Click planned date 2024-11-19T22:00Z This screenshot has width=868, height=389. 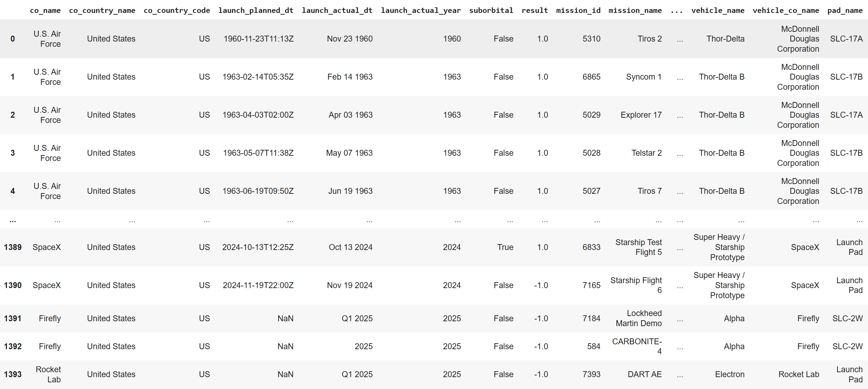point(258,285)
